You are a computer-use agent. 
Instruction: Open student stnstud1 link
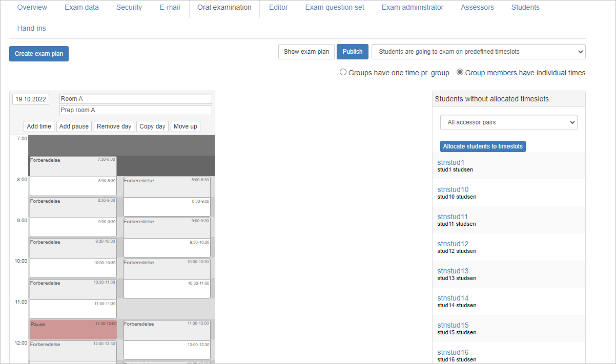(x=451, y=162)
